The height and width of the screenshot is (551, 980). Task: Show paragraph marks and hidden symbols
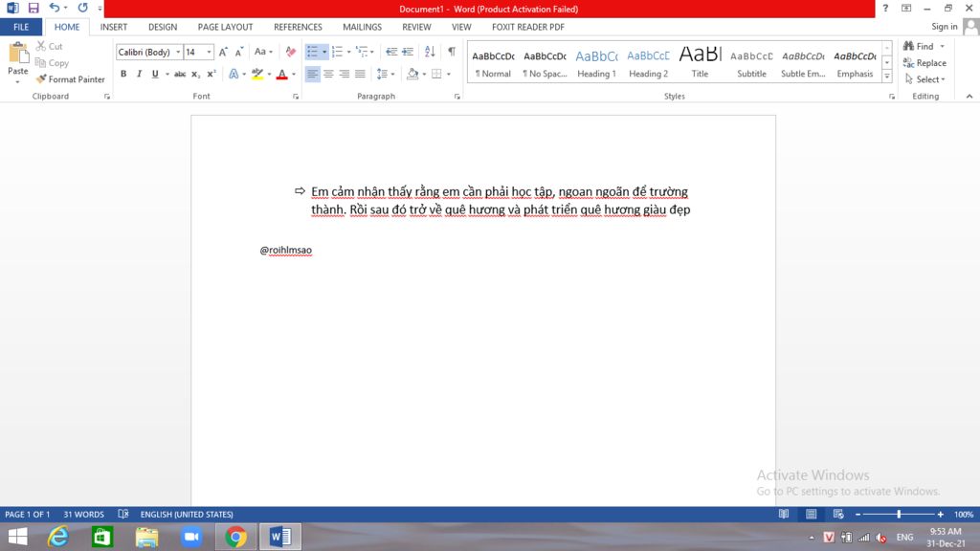(x=452, y=52)
